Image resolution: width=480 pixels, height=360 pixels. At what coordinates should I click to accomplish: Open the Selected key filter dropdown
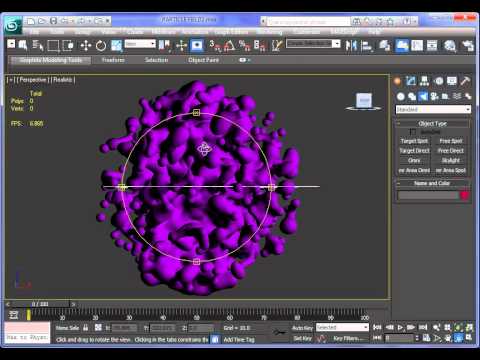point(342,327)
